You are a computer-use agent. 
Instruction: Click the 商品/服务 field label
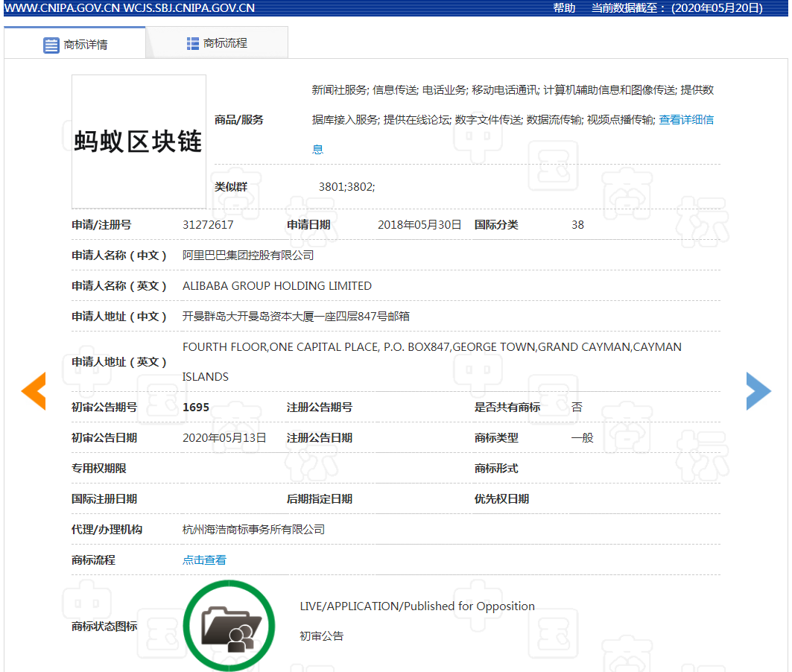239,120
